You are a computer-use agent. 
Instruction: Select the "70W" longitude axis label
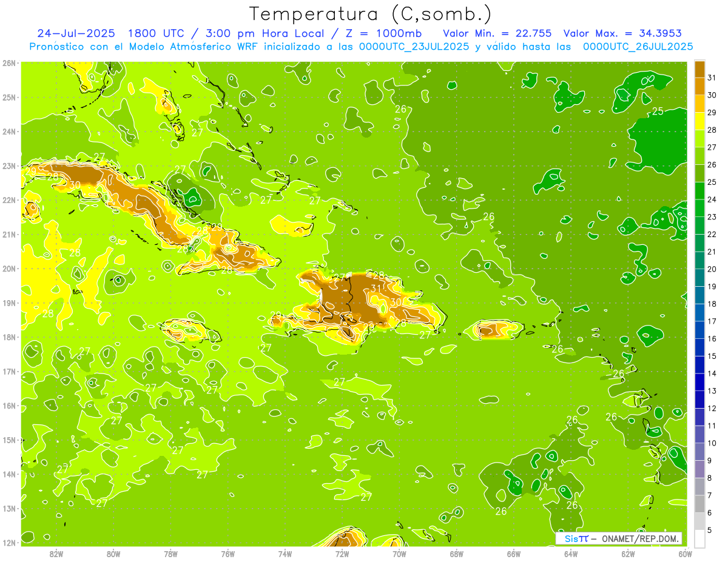[x=399, y=554]
